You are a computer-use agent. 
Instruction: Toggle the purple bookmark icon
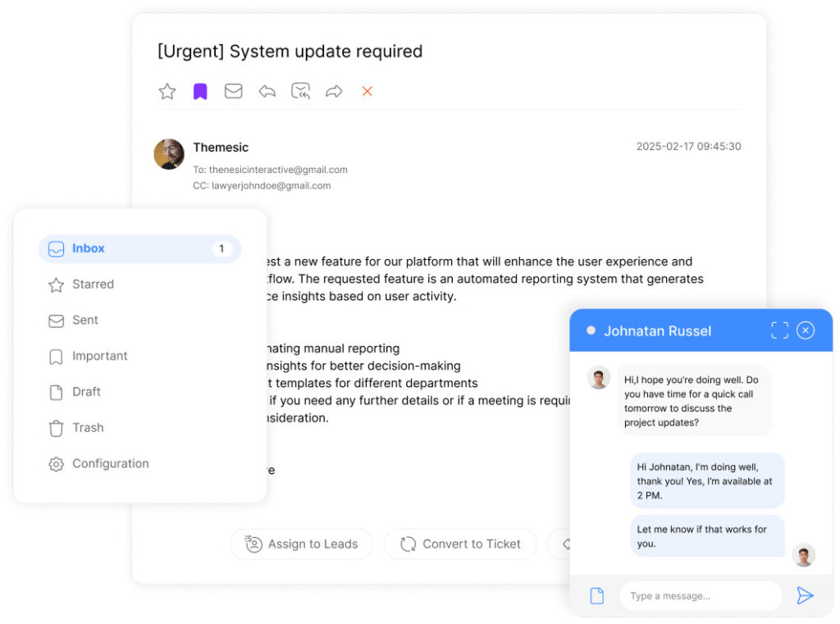200,91
